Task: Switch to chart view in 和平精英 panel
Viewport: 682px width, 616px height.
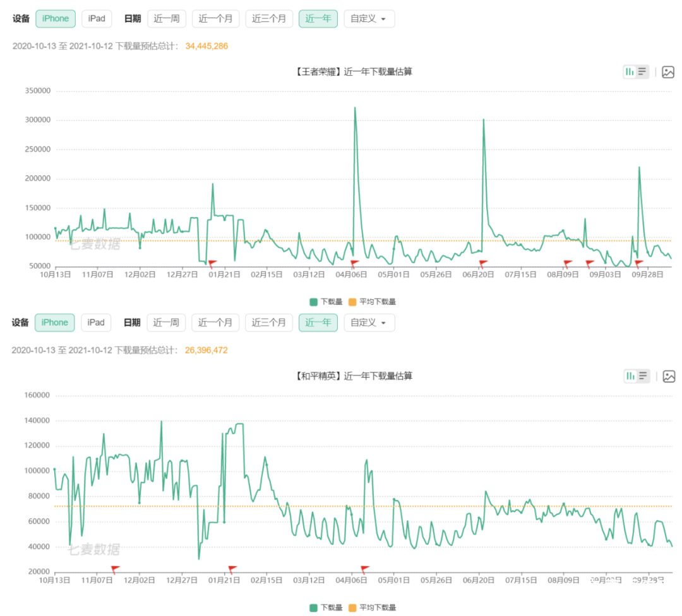Action: click(x=630, y=376)
